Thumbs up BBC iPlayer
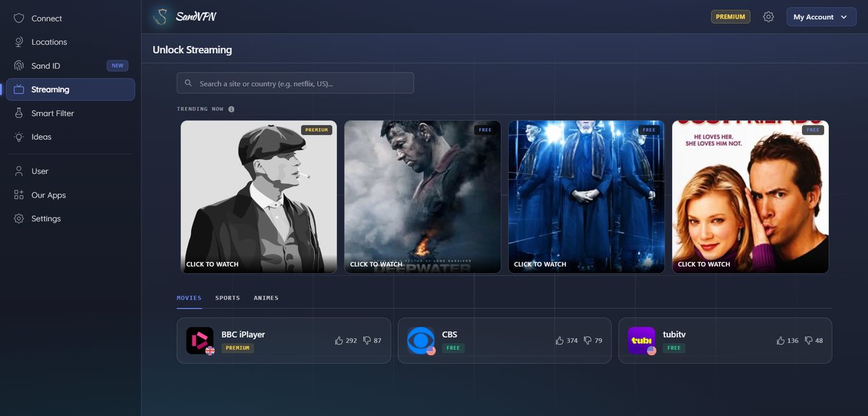 pos(339,341)
